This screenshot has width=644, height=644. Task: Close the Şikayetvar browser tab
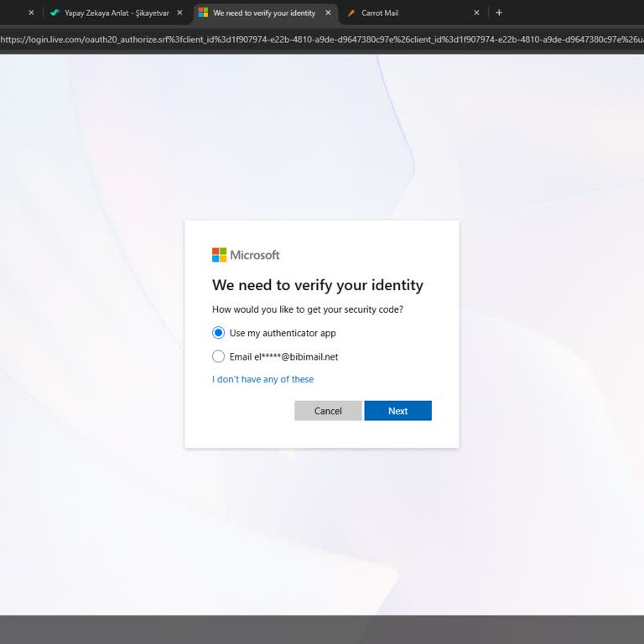pyautogui.click(x=179, y=13)
